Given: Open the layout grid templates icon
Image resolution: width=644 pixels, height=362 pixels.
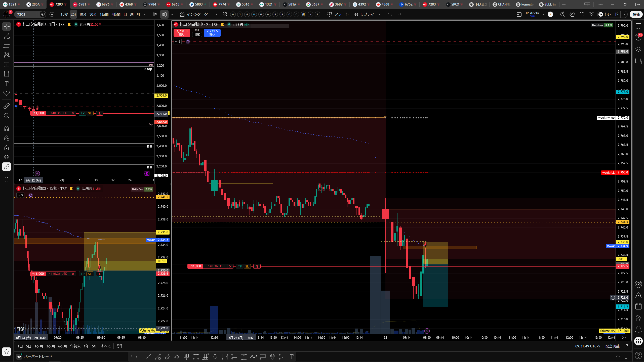Looking at the screenshot, I should [x=225, y=14].
